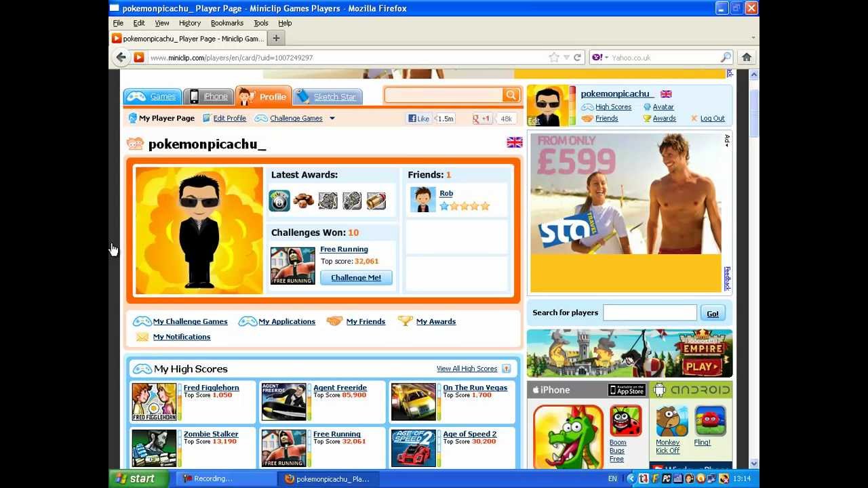Image resolution: width=868 pixels, height=488 pixels.
Task: Click the browser URL address bar
Action: (346, 58)
